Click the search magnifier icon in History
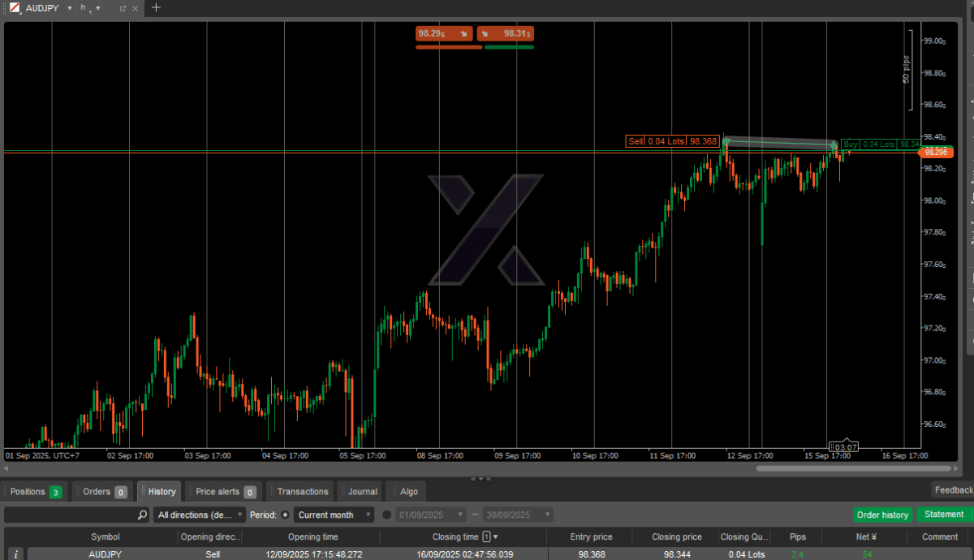Viewport: 974px width, 560px height. [142, 515]
